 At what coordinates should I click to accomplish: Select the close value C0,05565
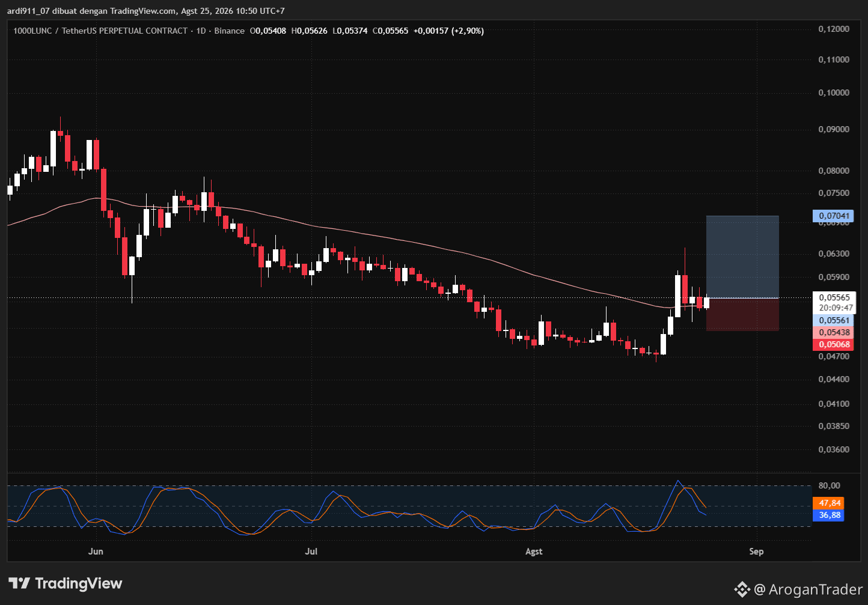click(391, 31)
